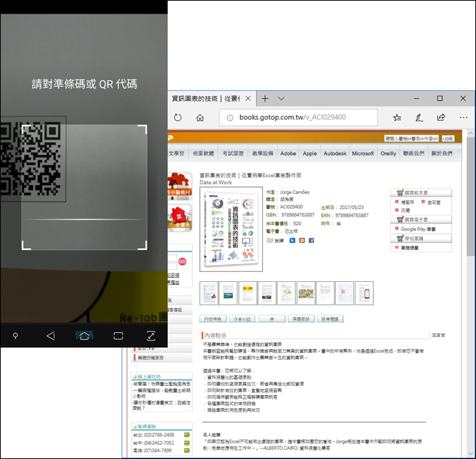Screen dimensions: 476x459
Task: Switch to the 內容特色 section tab
Action: (x=212, y=319)
